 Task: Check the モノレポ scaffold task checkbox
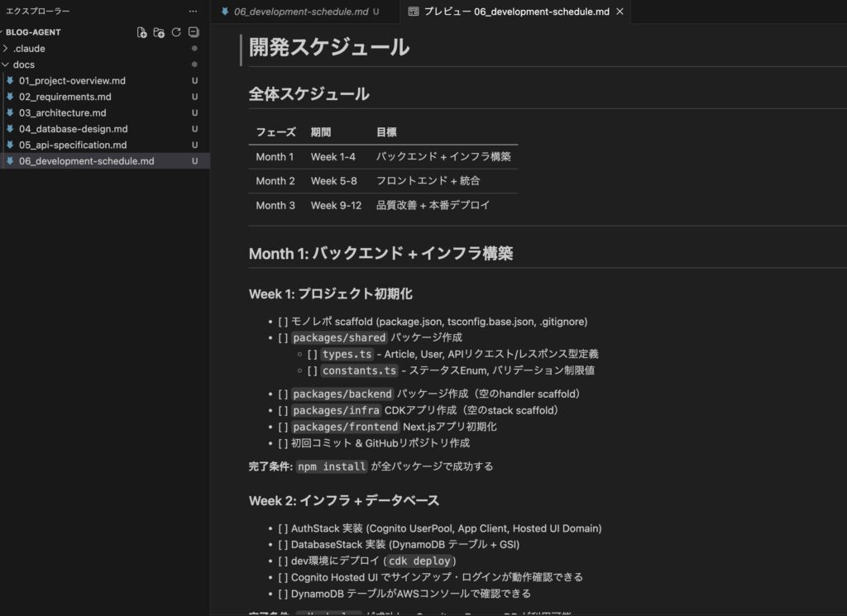(x=284, y=322)
